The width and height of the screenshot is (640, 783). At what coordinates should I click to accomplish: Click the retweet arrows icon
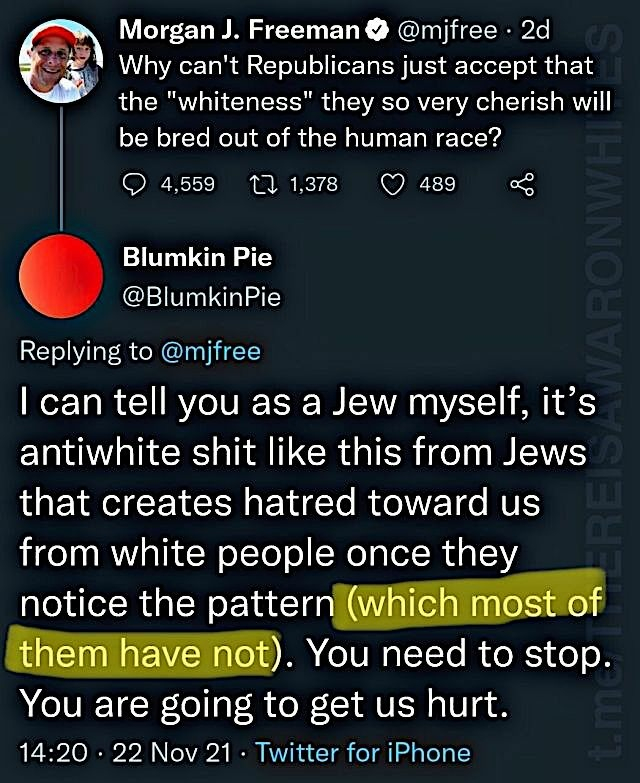click(x=263, y=184)
